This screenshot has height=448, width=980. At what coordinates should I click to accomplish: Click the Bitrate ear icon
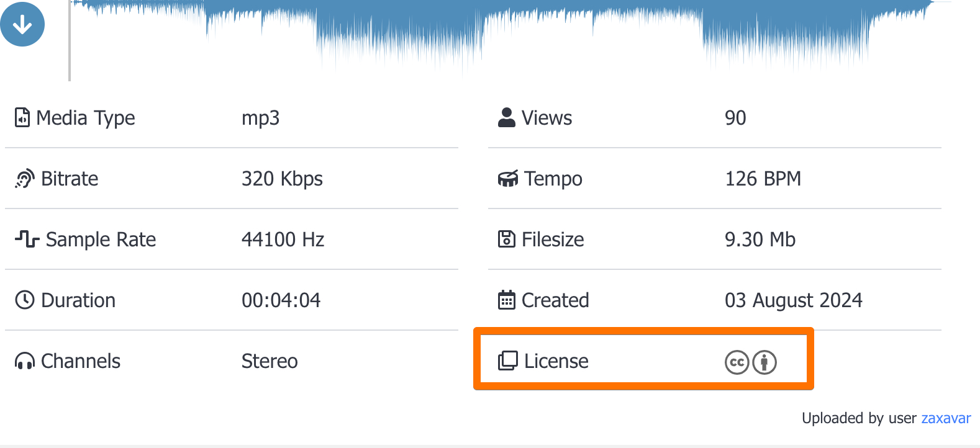click(x=25, y=179)
